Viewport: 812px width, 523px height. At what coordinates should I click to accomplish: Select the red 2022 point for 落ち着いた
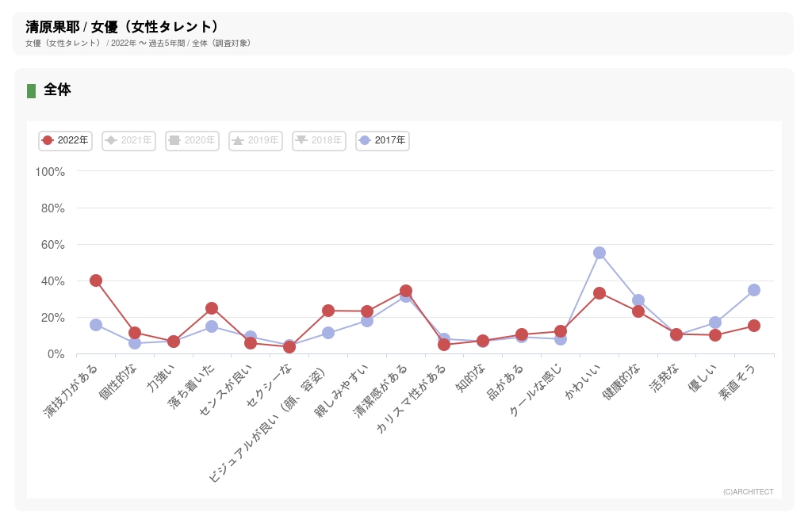point(212,308)
